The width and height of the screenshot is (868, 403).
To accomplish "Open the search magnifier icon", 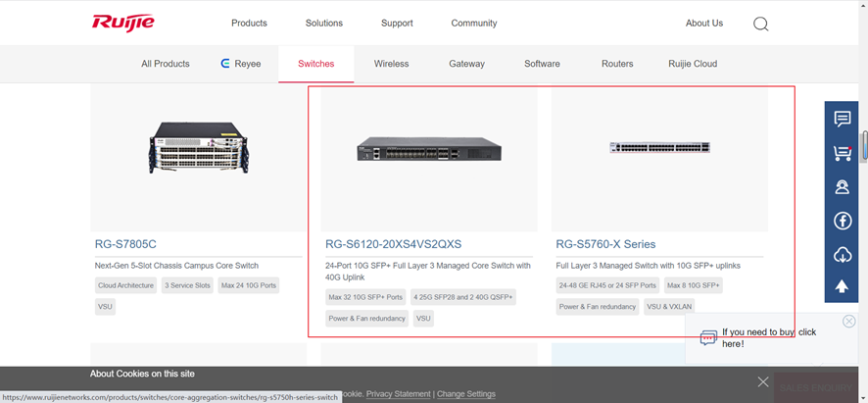I will (760, 24).
